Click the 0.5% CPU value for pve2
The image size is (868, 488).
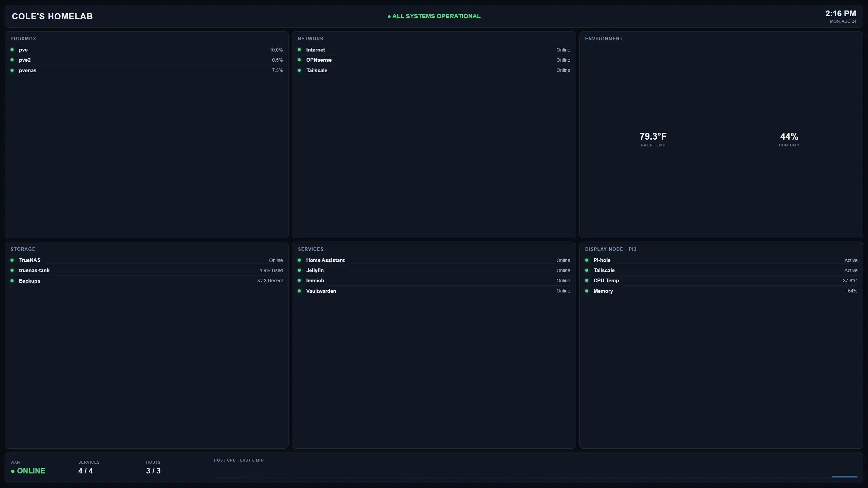click(x=277, y=60)
